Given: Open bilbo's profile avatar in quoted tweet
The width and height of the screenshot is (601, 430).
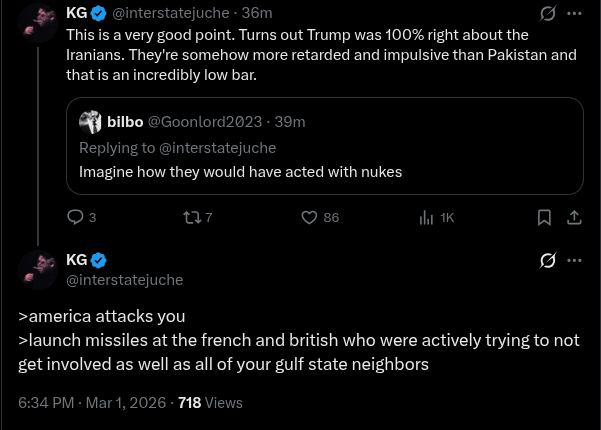Looking at the screenshot, I should (90, 122).
